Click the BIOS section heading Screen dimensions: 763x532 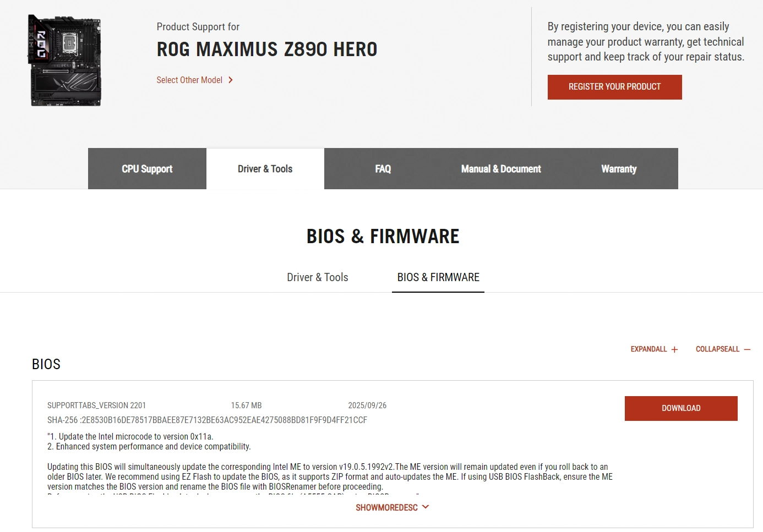[x=46, y=364]
